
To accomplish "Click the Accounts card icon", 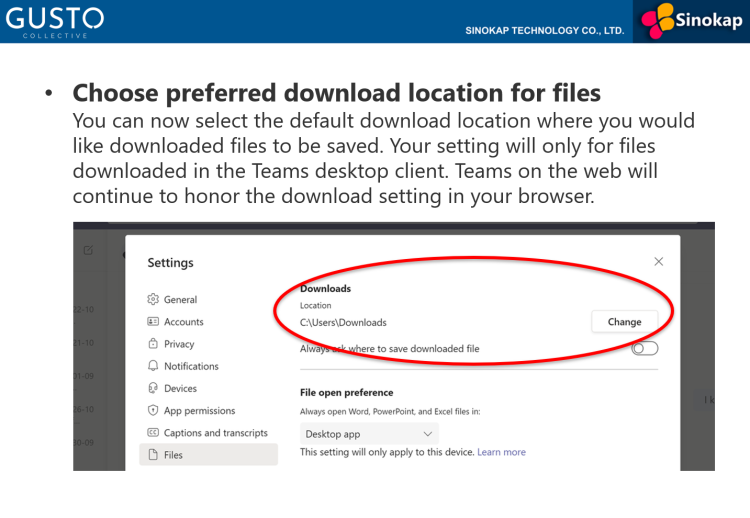I will [153, 322].
